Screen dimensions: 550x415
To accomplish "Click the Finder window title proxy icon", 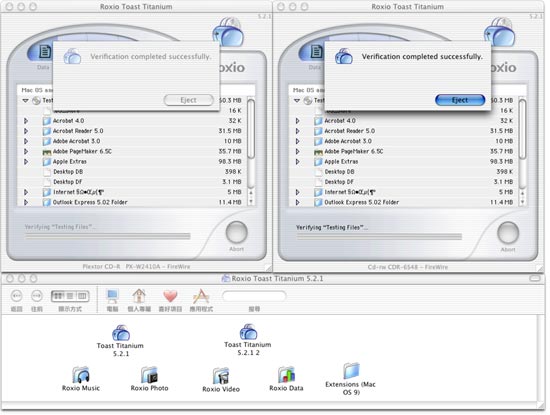I will (x=226, y=279).
